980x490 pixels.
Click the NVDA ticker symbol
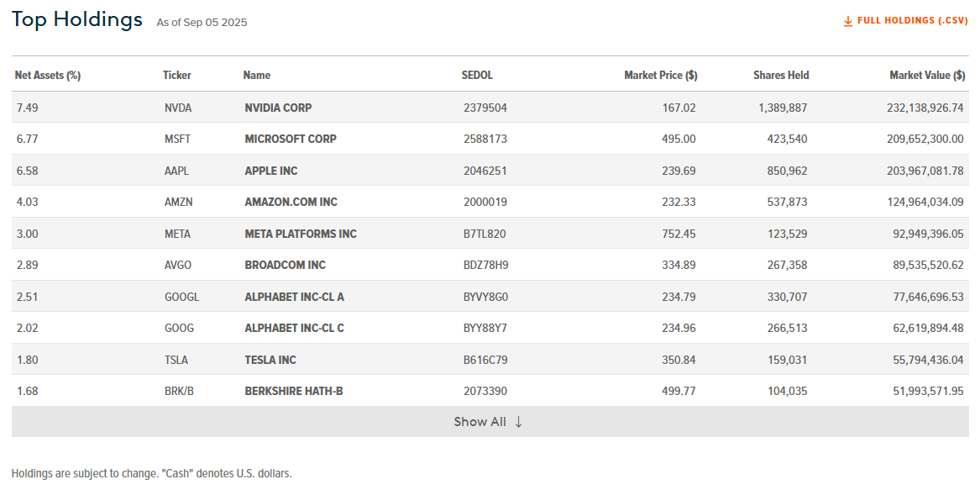coord(178,108)
